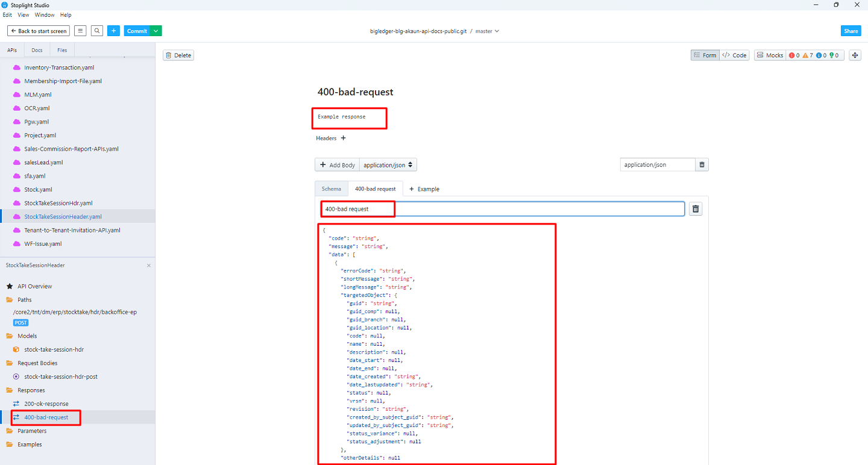868x465 pixels.
Task: Add a new Example tab
Action: pyautogui.click(x=424, y=189)
